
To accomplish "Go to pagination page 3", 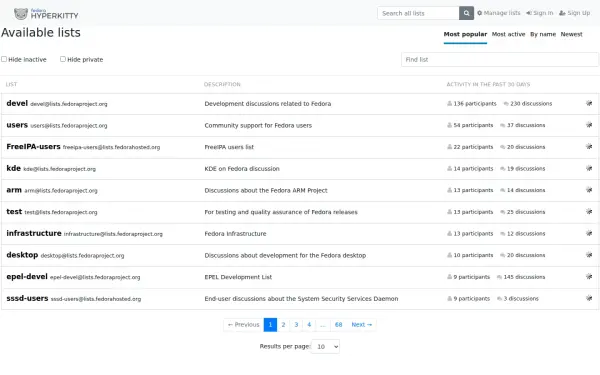I will coord(296,324).
